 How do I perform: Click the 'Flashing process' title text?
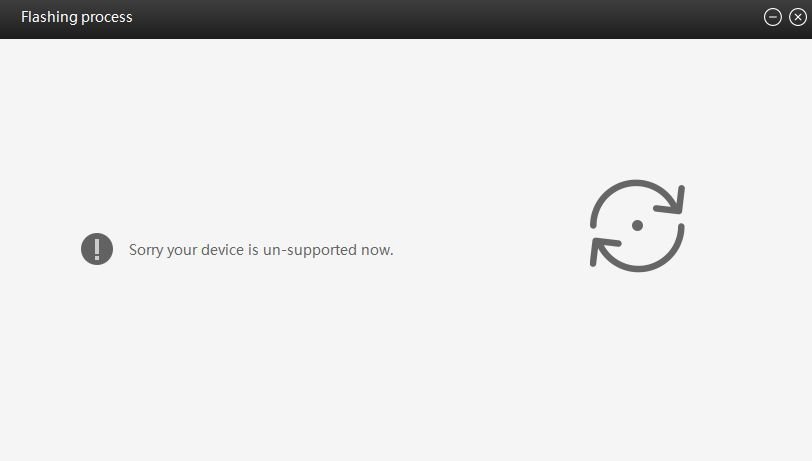[x=77, y=17]
